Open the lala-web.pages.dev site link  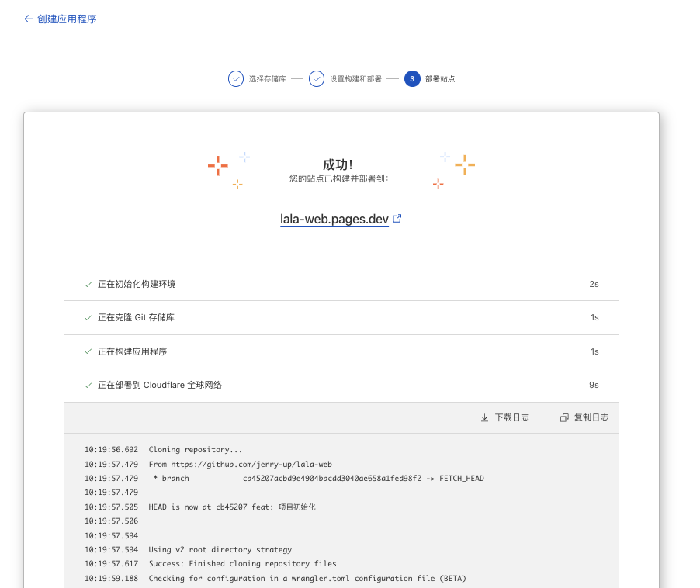[x=334, y=218]
